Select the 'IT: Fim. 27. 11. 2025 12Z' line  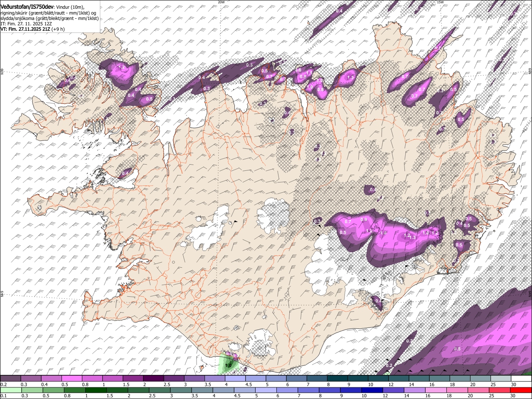[x=26, y=24]
